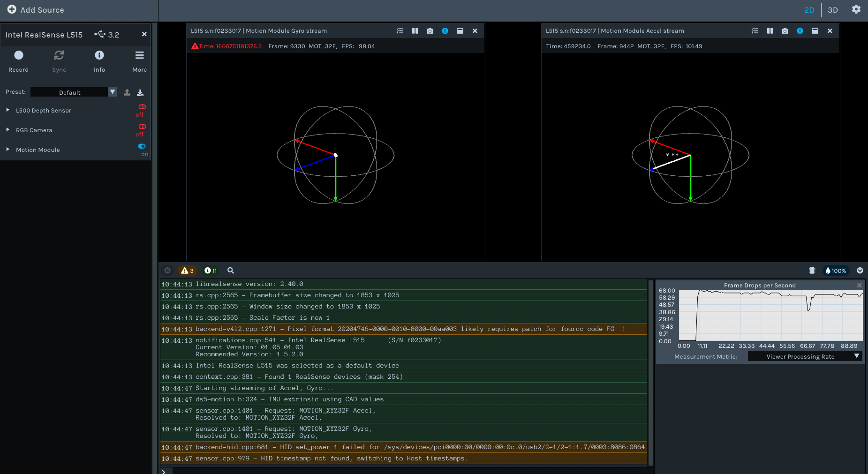Show stream info overlay for the Gyro stream
This screenshot has height=474, width=868.
(445, 30)
